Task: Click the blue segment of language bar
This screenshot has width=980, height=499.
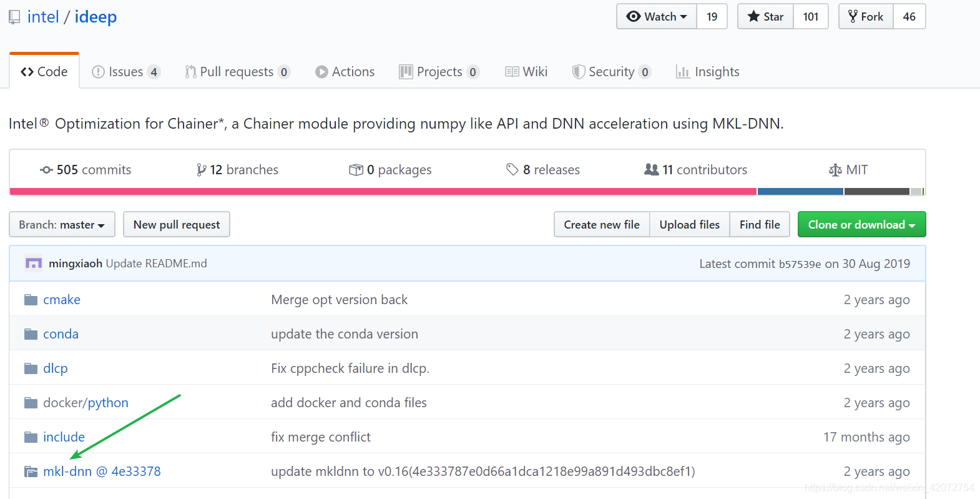Action: tap(801, 192)
